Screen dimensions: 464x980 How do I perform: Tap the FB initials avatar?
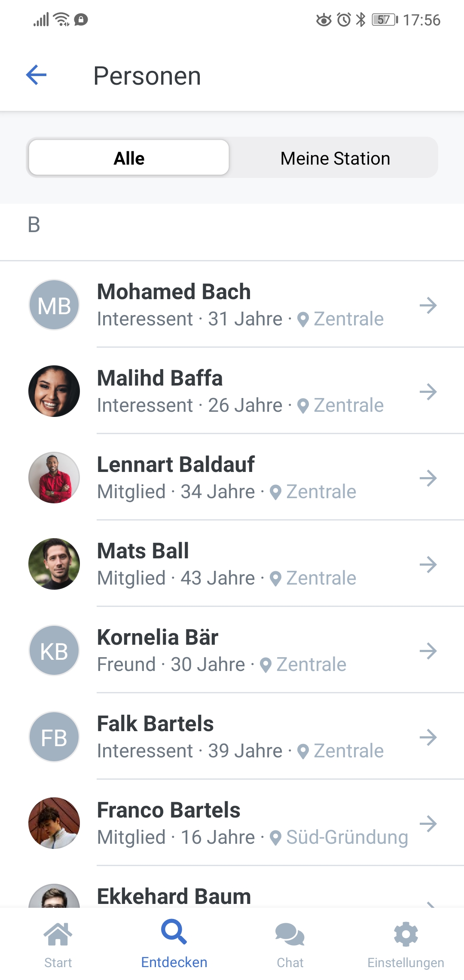click(x=54, y=737)
